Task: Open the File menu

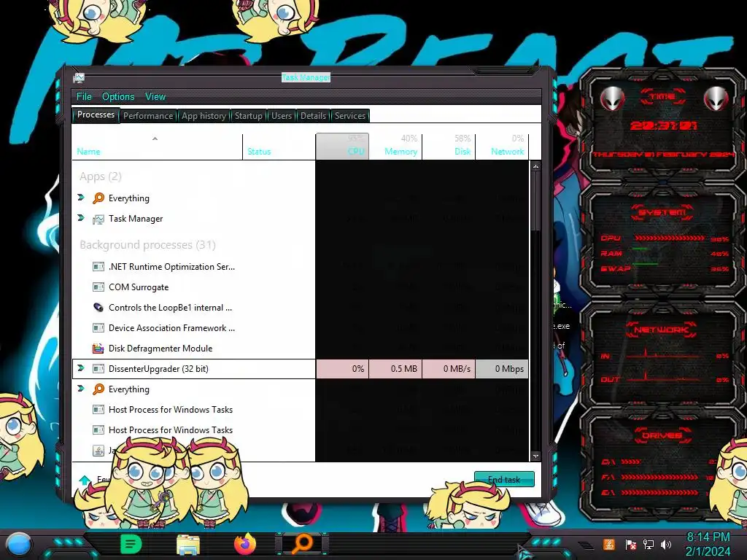Action: (x=84, y=97)
